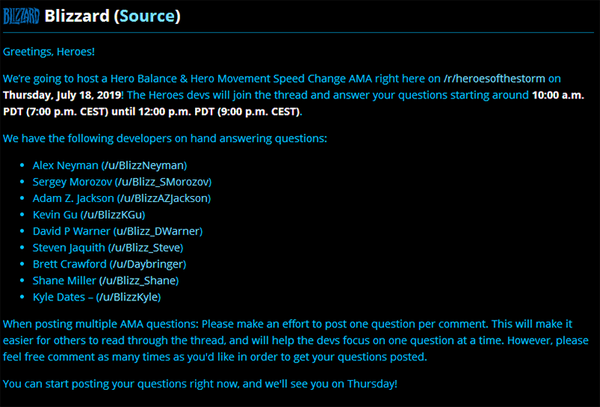600x407 pixels.
Task: Click the Greetings, Heroes! line
Action: (49, 52)
